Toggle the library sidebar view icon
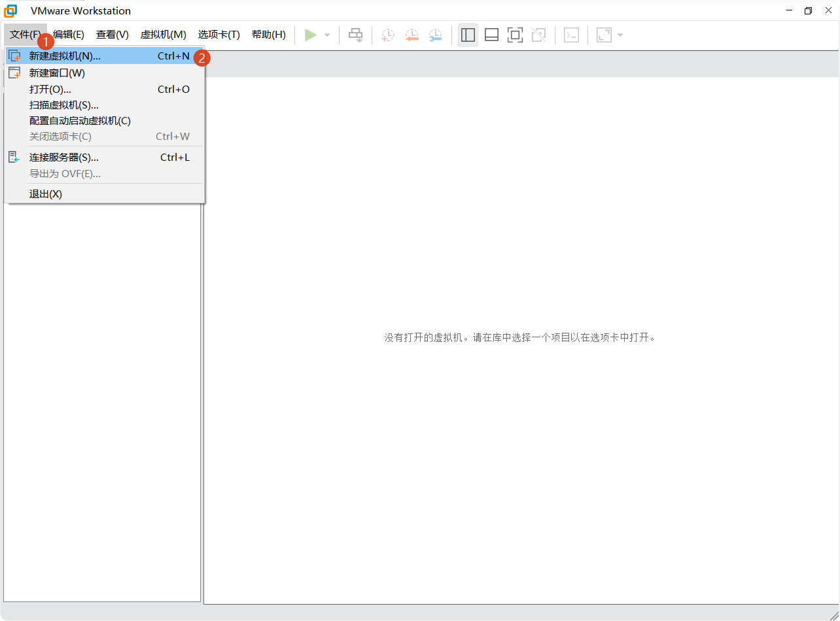The image size is (840, 621). click(x=468, y=35)
